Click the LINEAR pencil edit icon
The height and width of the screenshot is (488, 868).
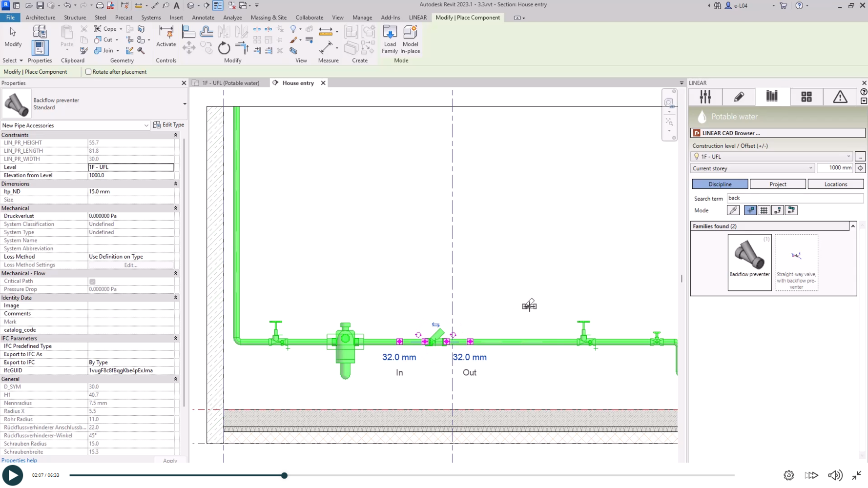pyautogui.click(x=739, y=97)
